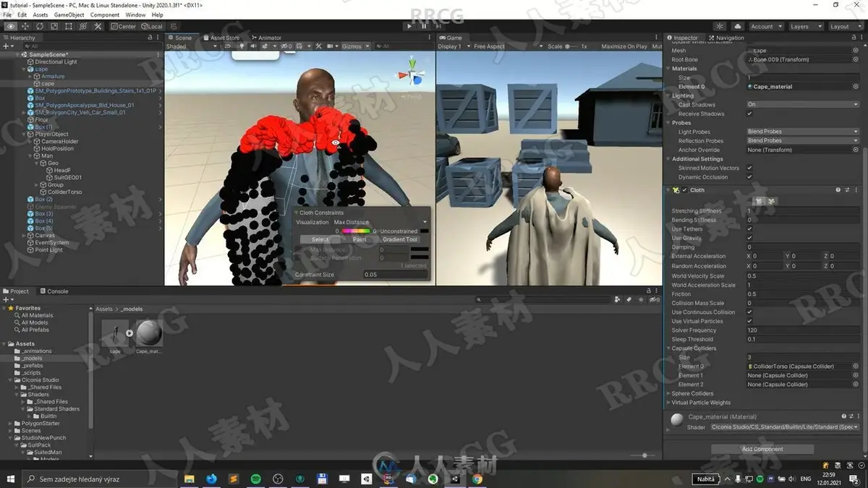Pick object for Cape_material Element 0
This screenshot has height=488, width=868.
coord(856,87)
